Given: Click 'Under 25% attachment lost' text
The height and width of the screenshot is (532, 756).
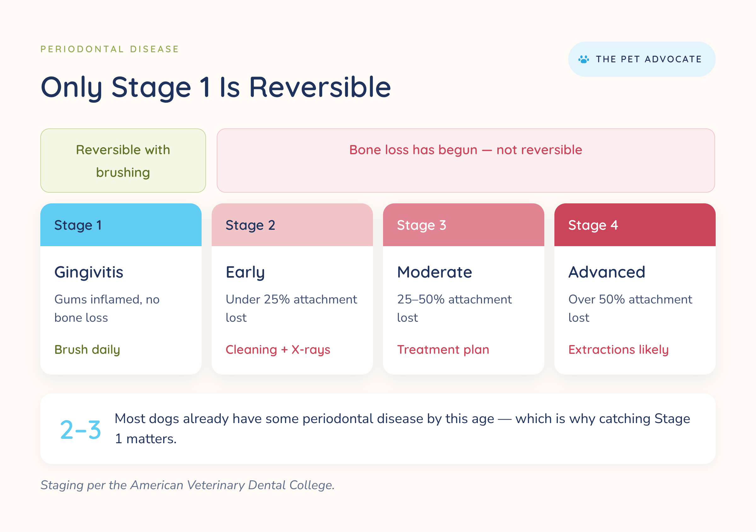Looking at the screenshot, I should 291,308.
